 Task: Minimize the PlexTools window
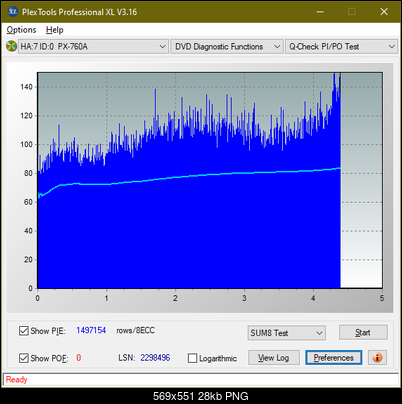point(320,12)
